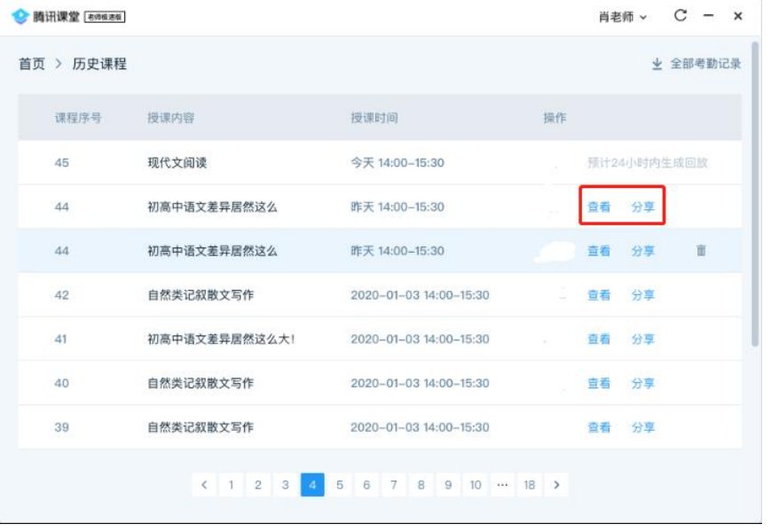Click 课程序号 column header

[x=78, y=118]
